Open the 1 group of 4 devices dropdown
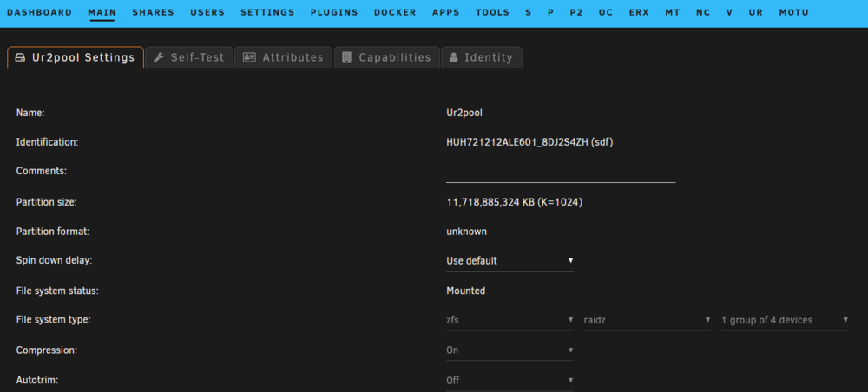The width and height of the screenshot is (868, 392). coord(785,320)
